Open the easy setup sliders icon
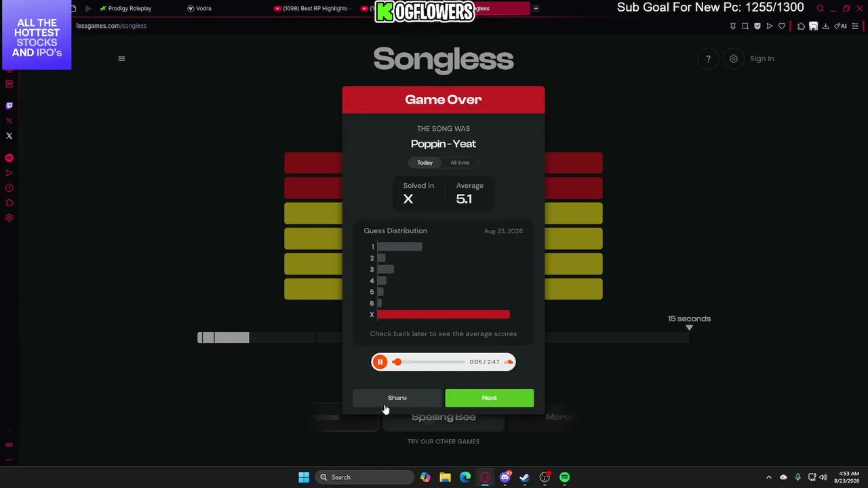The image size is (868, 488). click(856, 26)
